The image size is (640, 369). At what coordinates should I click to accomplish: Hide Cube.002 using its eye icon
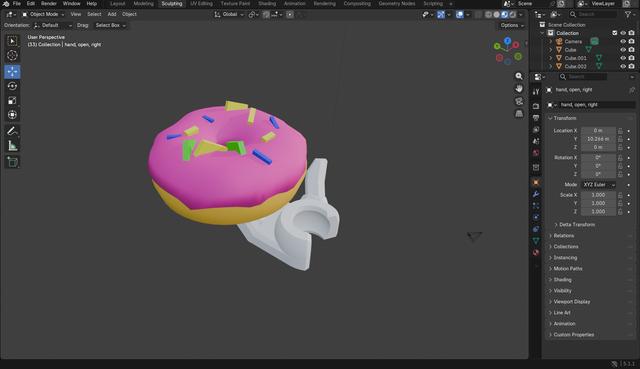point(623,66)
